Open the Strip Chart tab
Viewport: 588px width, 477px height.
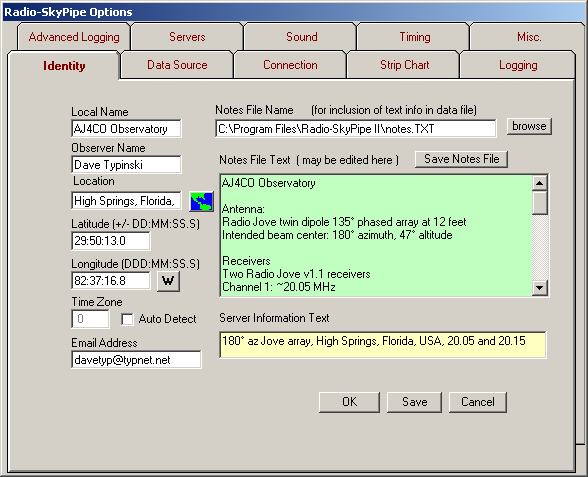point(404,65)
